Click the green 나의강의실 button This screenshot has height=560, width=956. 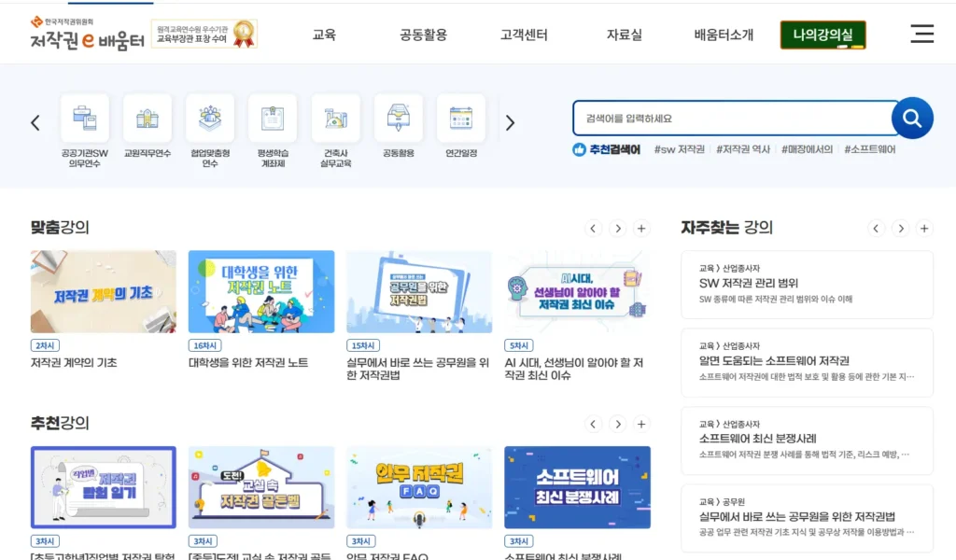pos(822,34)
